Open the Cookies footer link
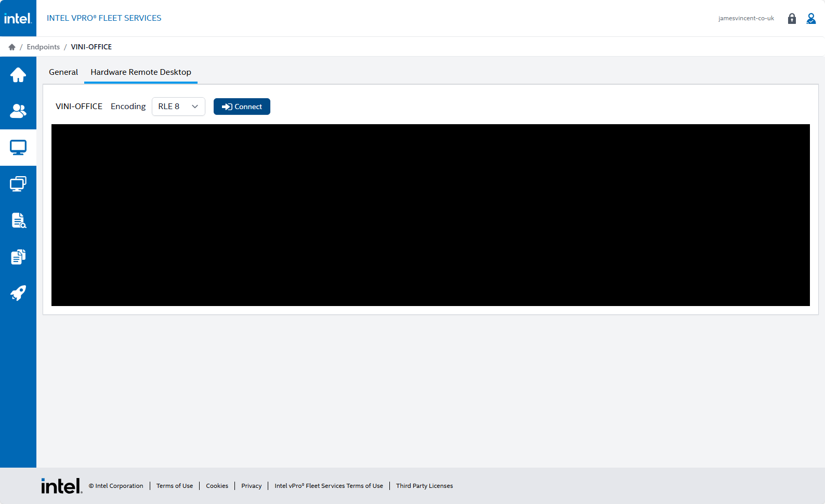 (217, 486)
